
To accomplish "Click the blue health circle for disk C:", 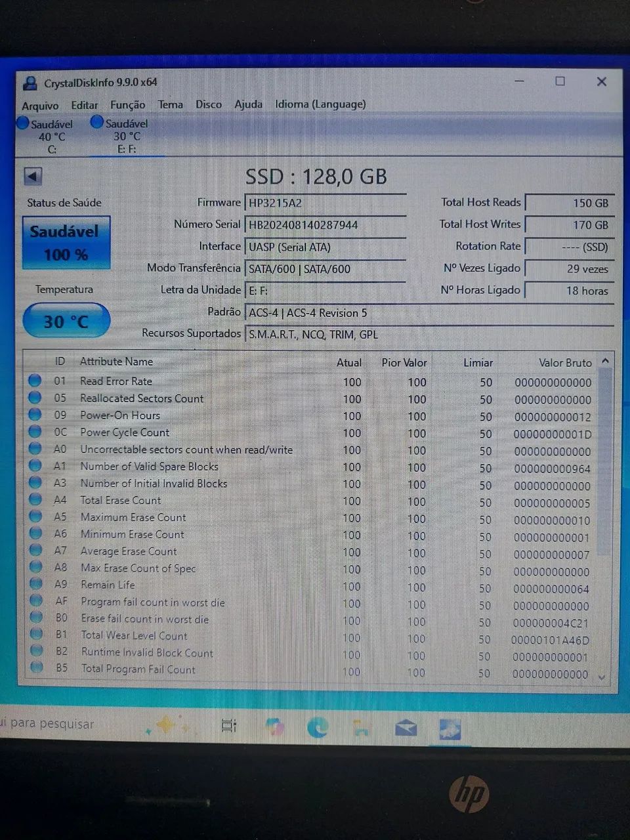I will coord(23,123).
